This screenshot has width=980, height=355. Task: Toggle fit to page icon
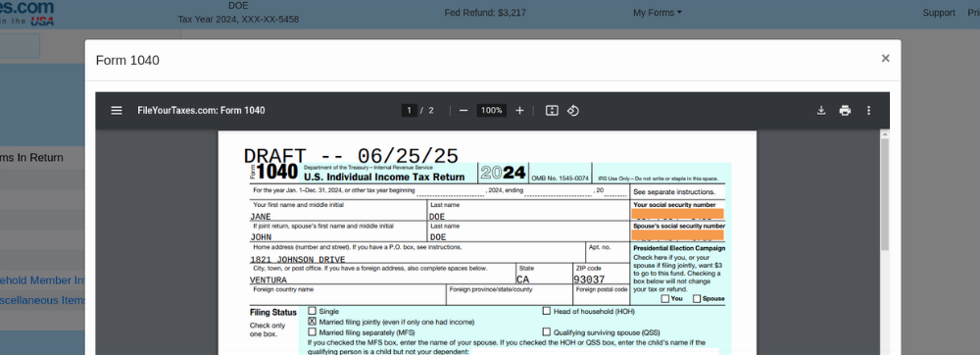click(552, 111)
